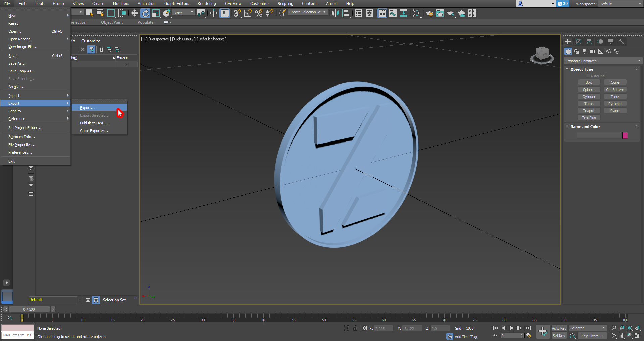This screenshot has width=644, height=341.
Task: Click the Key Filters... button
Action: pos(592,336)
